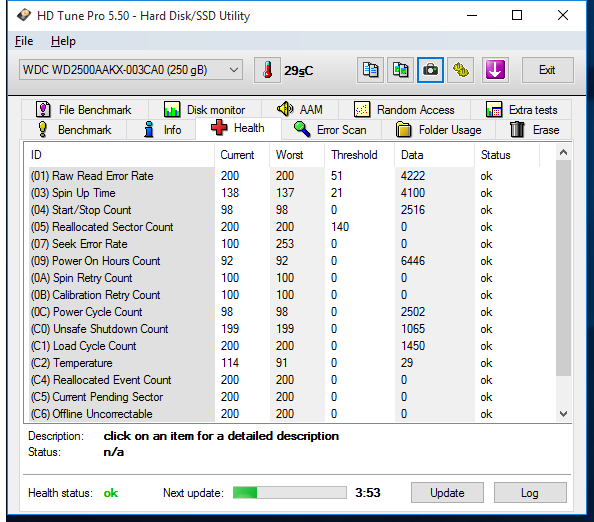Click the Log button
The width and height of the screenshot is (594, 522).
tap(530, 492)
